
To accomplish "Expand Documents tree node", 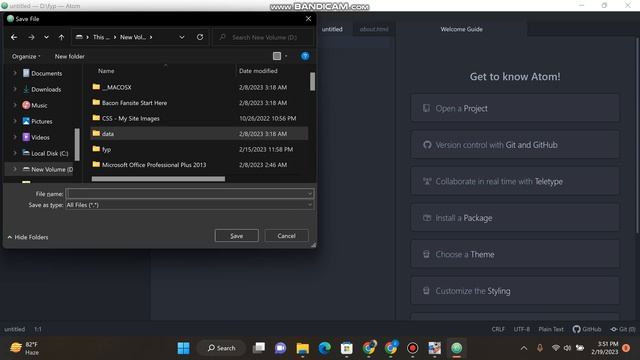I will (15, 73).
